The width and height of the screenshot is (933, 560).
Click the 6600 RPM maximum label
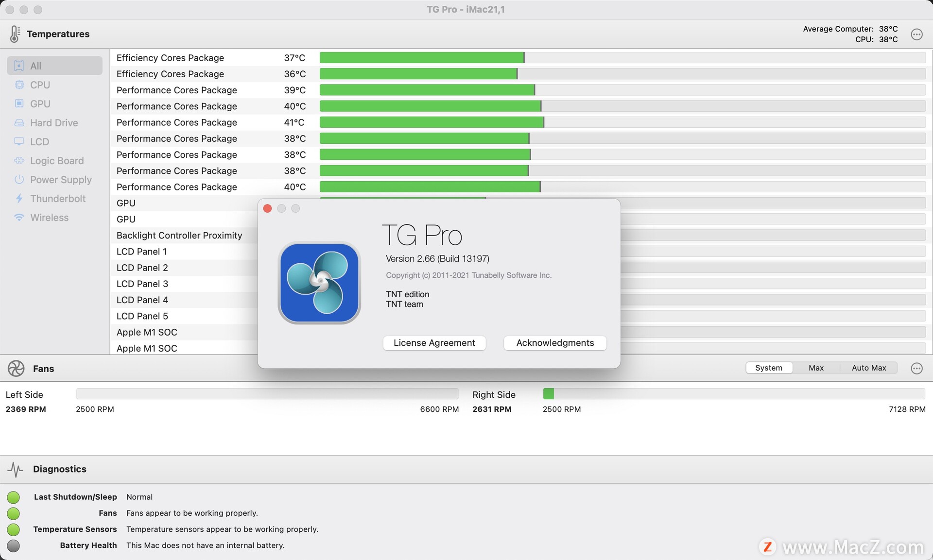pyautogui.click(x=439, y=409)
